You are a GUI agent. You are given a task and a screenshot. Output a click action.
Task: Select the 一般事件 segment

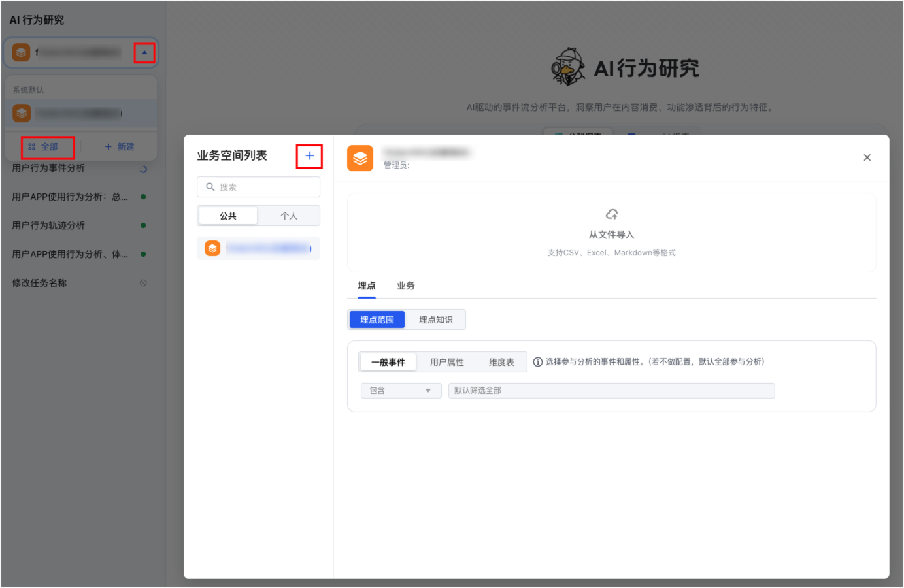tap(388, 362)
